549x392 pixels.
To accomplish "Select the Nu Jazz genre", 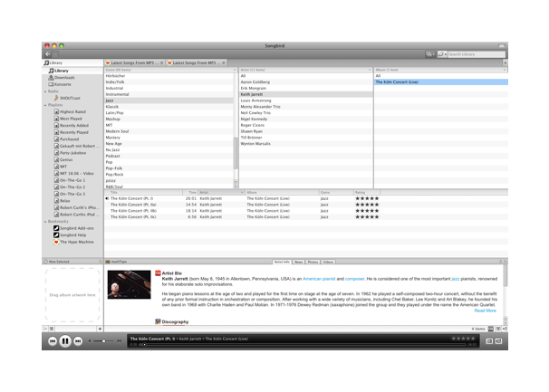I will (169, 149).
